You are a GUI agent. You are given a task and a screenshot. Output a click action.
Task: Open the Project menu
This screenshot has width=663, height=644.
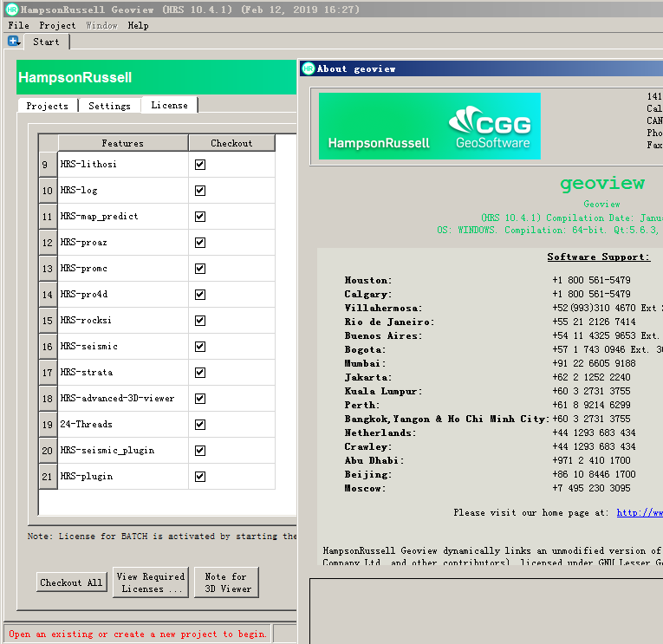click(57, 25)
